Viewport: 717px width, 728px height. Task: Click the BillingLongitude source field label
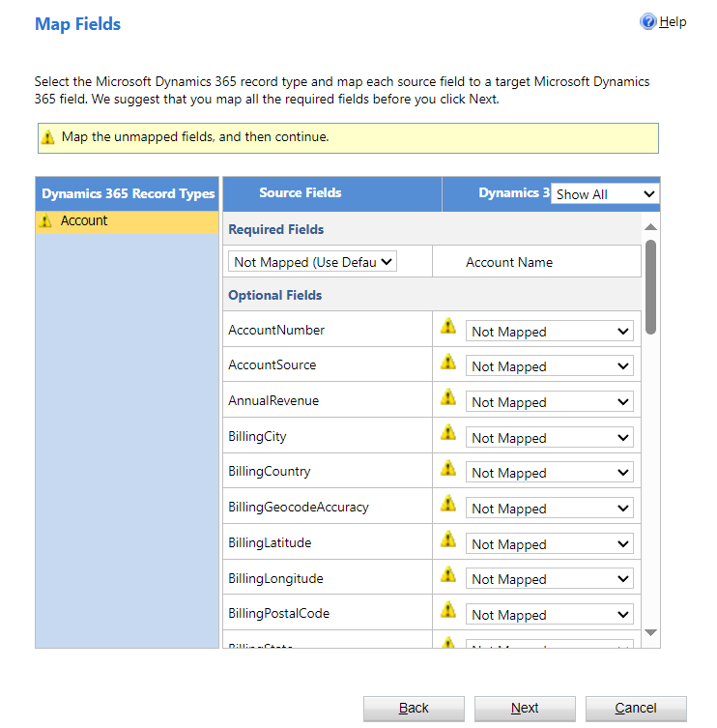275,578
